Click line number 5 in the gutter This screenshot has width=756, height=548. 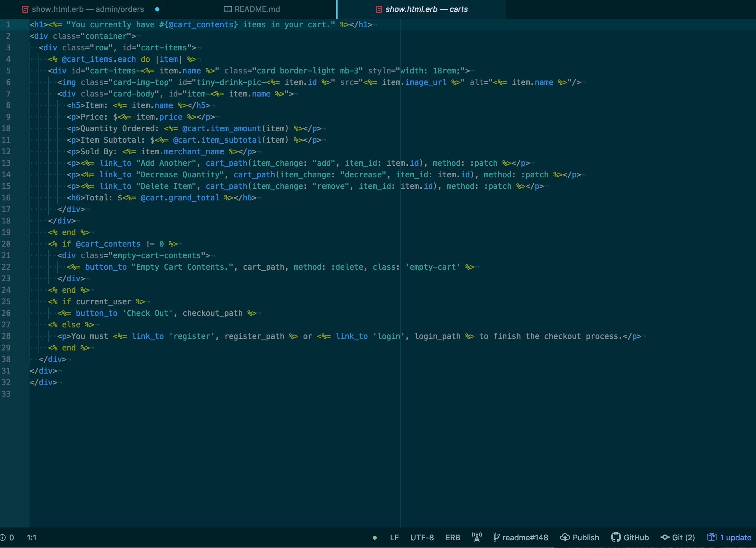coord(8,71)
